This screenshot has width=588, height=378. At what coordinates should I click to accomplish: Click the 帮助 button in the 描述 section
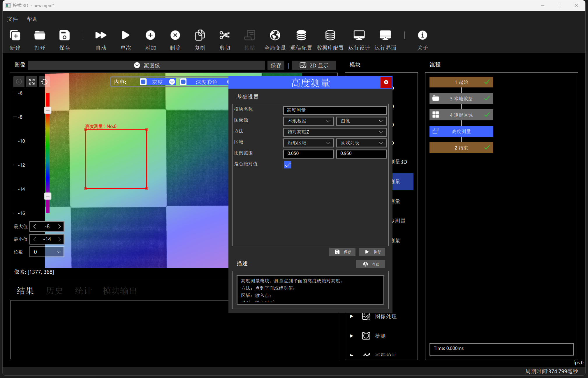(x=371, y=264)
